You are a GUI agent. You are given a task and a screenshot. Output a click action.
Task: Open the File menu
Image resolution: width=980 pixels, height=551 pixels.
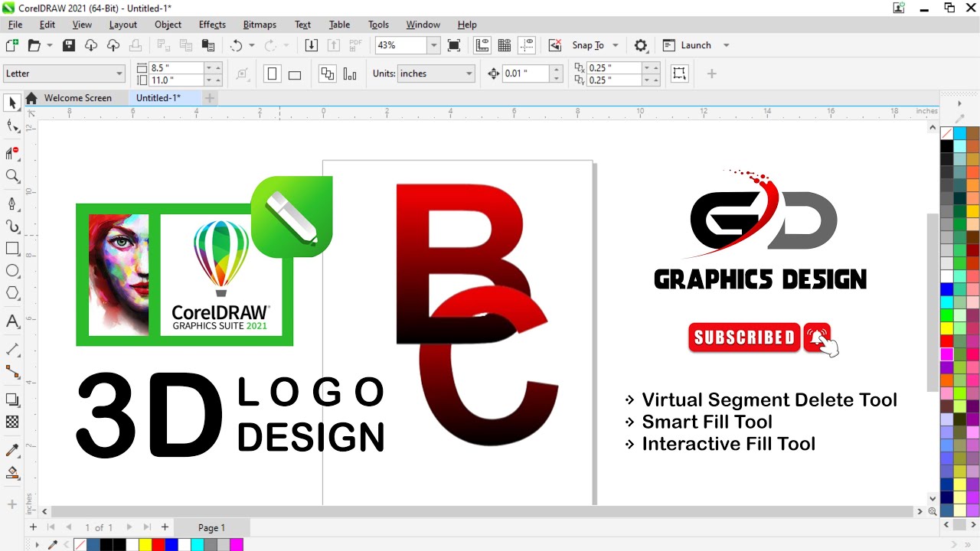[15, 24]
